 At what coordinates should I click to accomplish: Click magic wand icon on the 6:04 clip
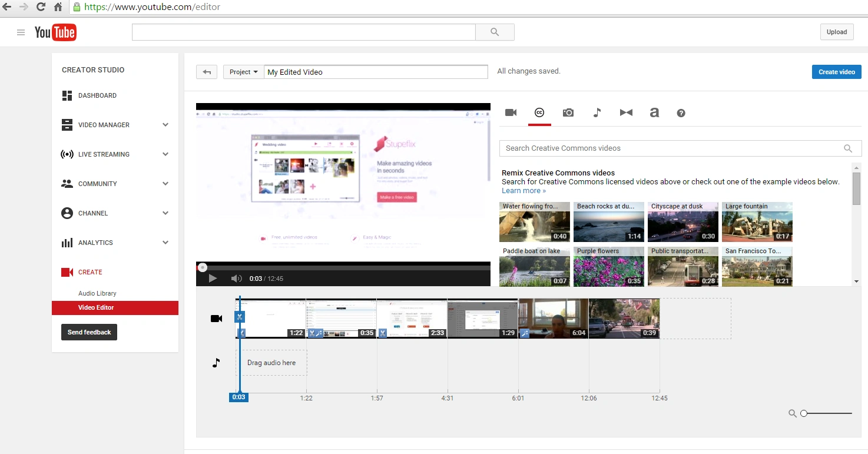point(524,333)
